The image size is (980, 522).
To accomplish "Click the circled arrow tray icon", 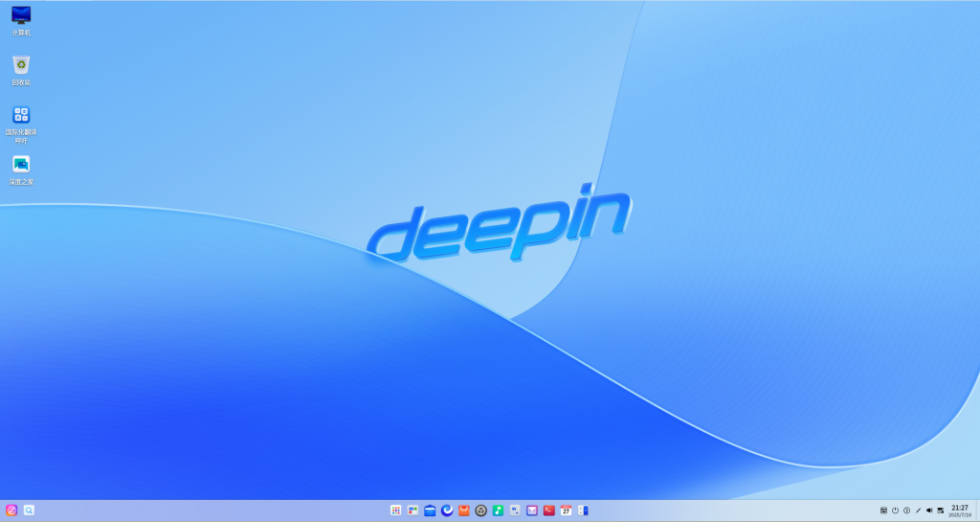I will point(906,511).
